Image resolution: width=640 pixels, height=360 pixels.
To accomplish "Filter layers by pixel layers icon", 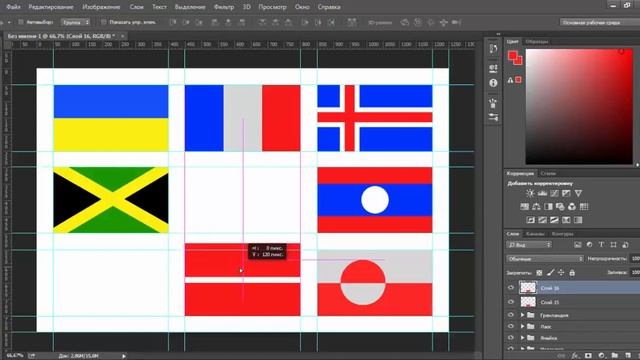I will 578,245.
